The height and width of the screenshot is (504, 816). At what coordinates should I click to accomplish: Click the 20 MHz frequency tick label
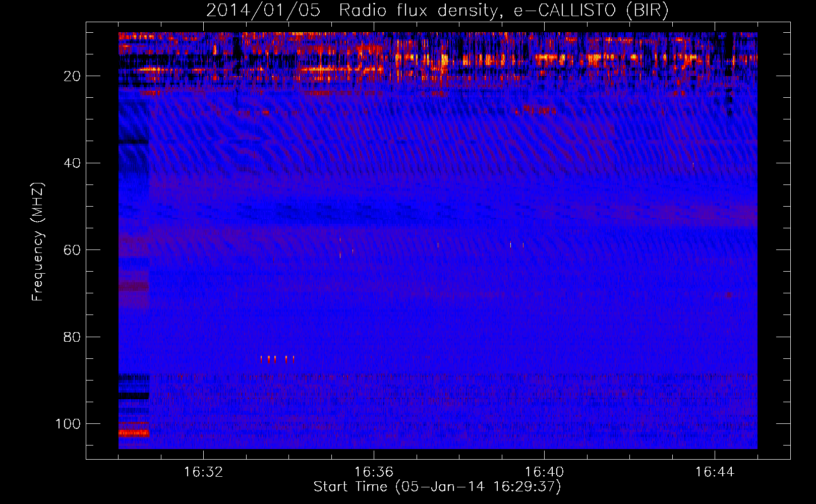tap(72, 76)
